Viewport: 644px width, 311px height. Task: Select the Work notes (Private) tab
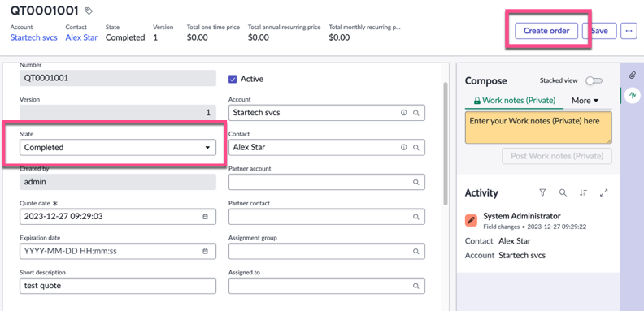[x=515, y=101]
